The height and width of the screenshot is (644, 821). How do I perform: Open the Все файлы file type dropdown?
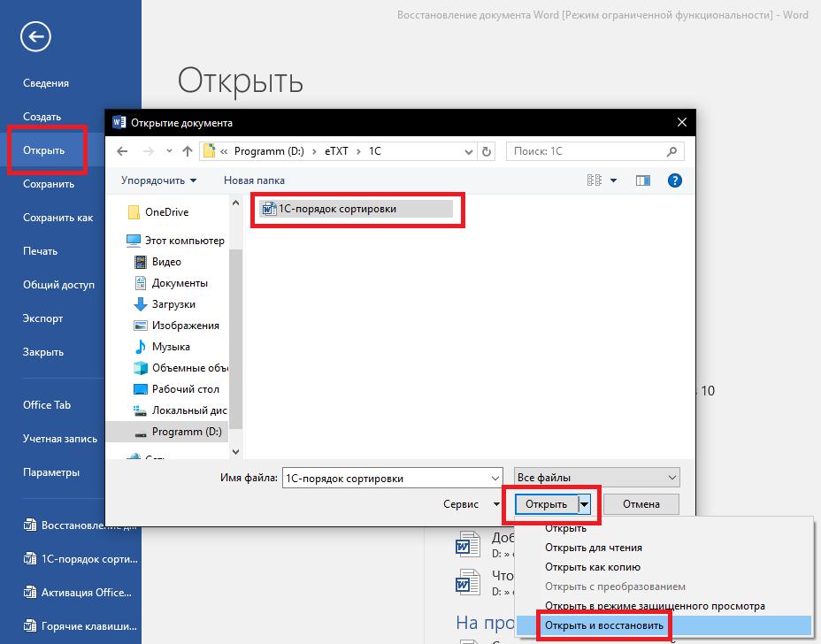coord(596,478)
